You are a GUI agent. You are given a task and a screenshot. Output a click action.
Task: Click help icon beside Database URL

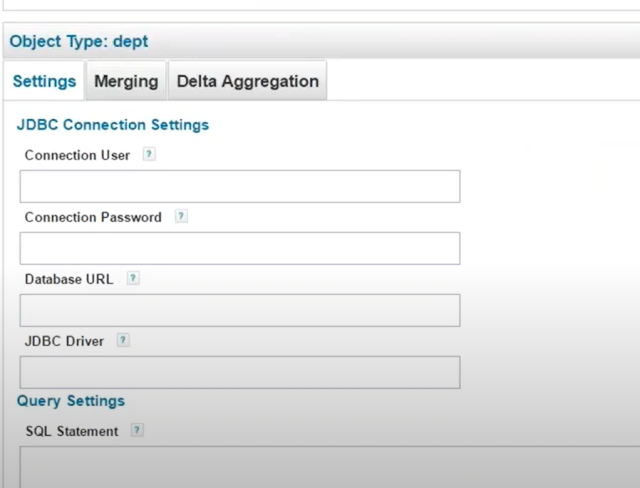click(133, 278)
